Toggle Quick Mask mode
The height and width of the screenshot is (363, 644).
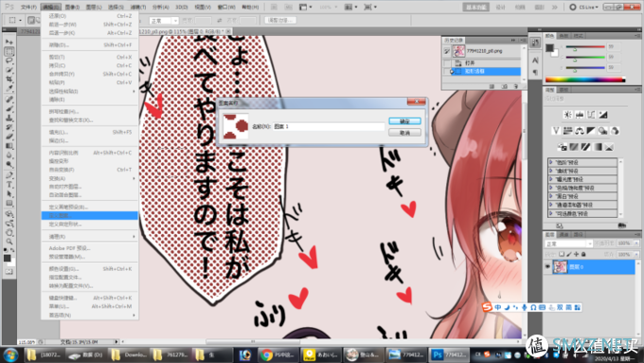[9, 272]
